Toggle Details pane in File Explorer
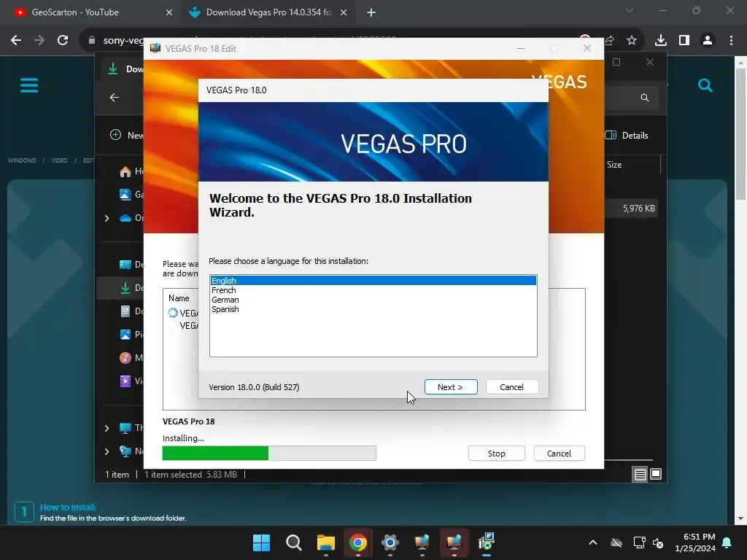 click(x=627, y=135)
